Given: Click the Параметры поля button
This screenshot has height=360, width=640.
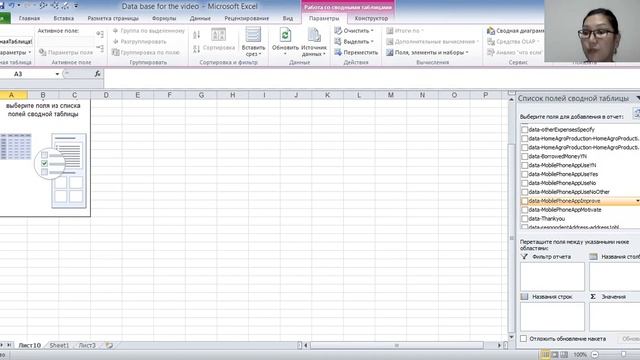Looking at the screenshot, I should (x=66, y=52).
